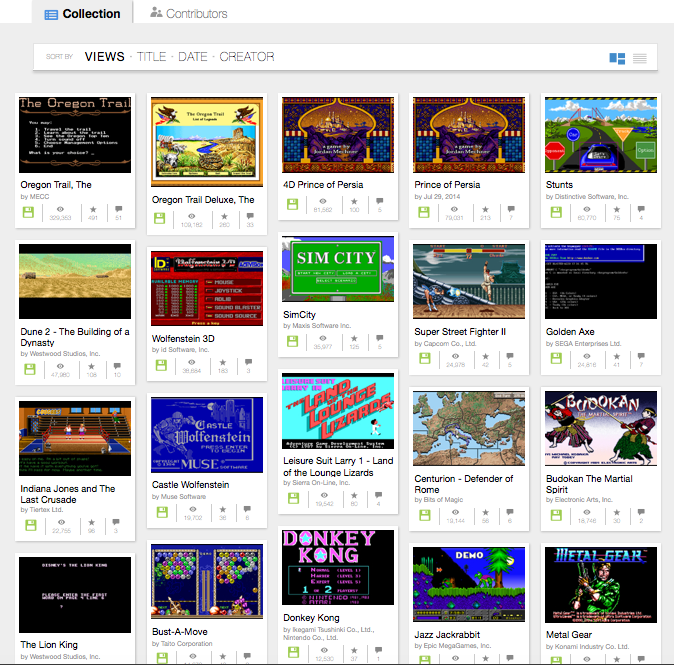Click 'by Sierra On-Line, Inc.' text
The height and width of the screenshot is (665, 674).
pyautogui.click(x=316, y=483)
